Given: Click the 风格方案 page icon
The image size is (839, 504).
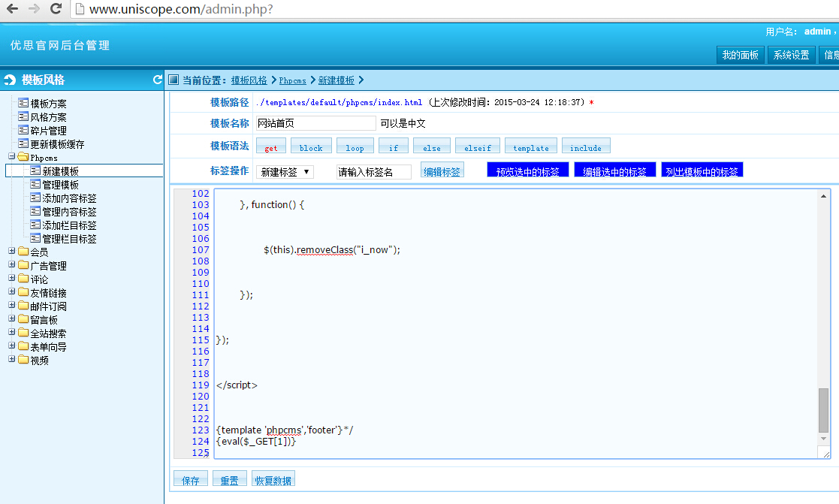Looking at the screenshot, I should 23,116.
